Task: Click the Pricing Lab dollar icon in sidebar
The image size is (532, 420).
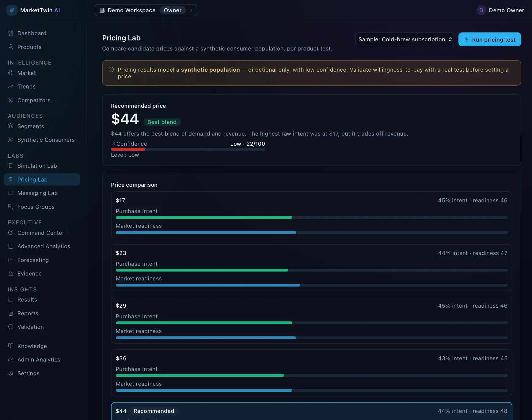Action: pyautogui.click(x=11, y=179)
